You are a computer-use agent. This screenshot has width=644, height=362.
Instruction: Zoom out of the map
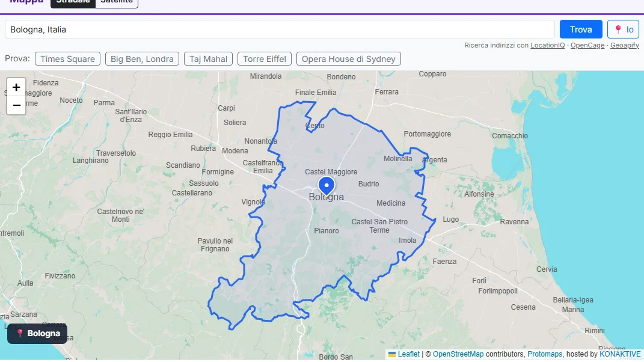click(16, 105)
